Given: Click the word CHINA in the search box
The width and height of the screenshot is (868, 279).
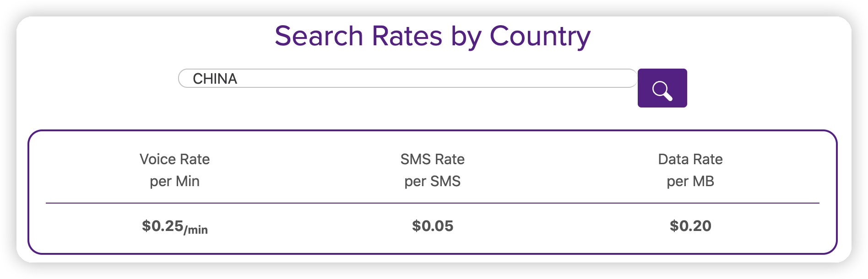Looking at the screenshot, I should (215, 79).
